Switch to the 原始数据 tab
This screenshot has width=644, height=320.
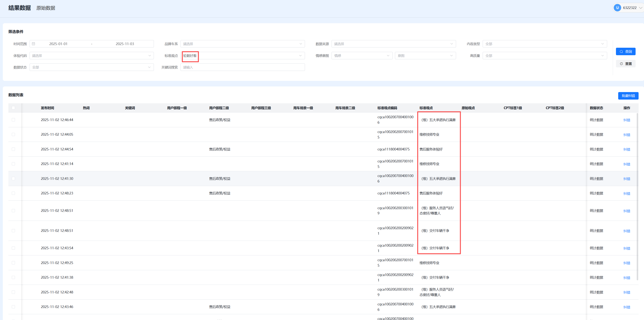pos(46,8)
